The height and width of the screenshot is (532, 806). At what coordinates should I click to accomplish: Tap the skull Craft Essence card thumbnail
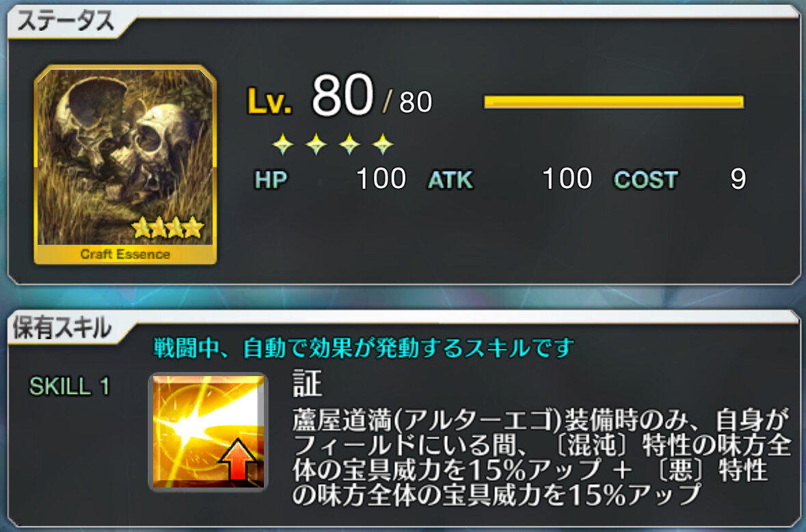tap(125, 165)
